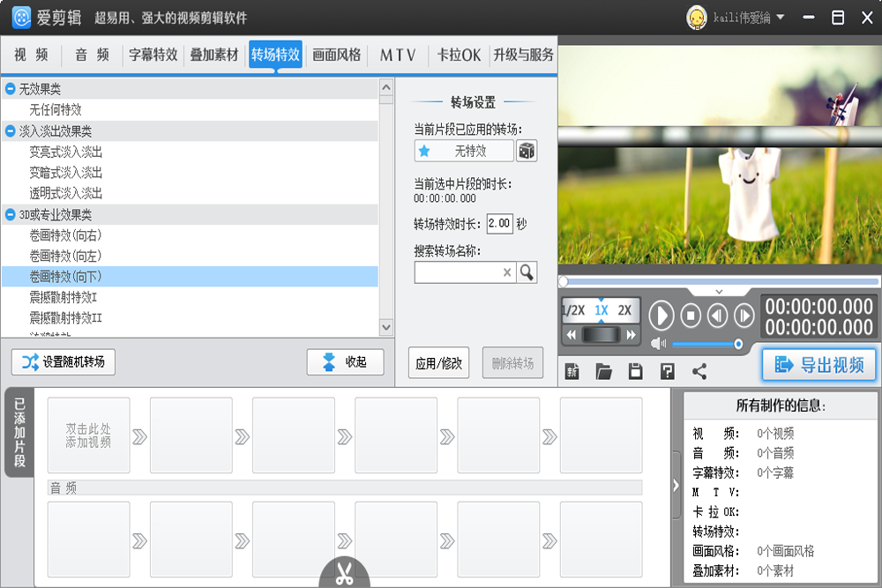Viewport: 882px width, 588px height.
Task: Click the magnifier search icon for transitions
Action: [x=527, y=272]
